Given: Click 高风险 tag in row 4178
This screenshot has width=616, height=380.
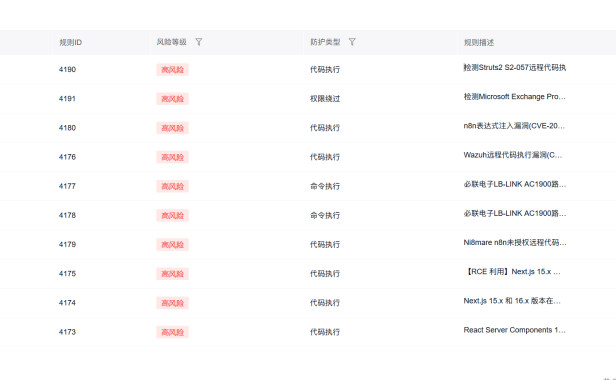Looking at the screenshot, I should (172, 215).
